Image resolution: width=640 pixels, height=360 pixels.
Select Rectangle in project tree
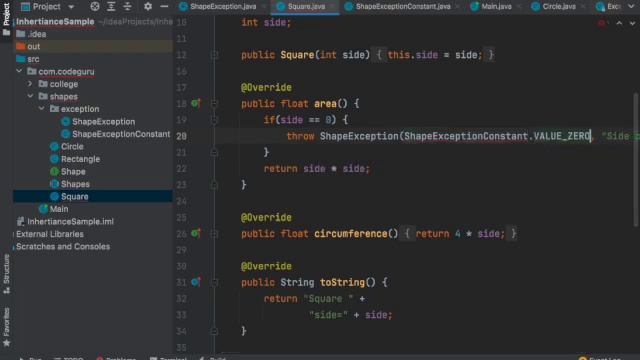[80, 159]
